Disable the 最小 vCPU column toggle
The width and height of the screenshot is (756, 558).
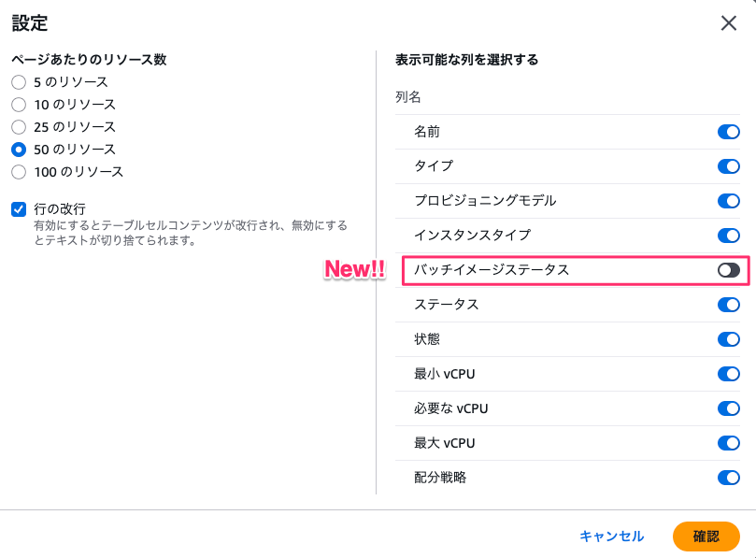[728, 374]
